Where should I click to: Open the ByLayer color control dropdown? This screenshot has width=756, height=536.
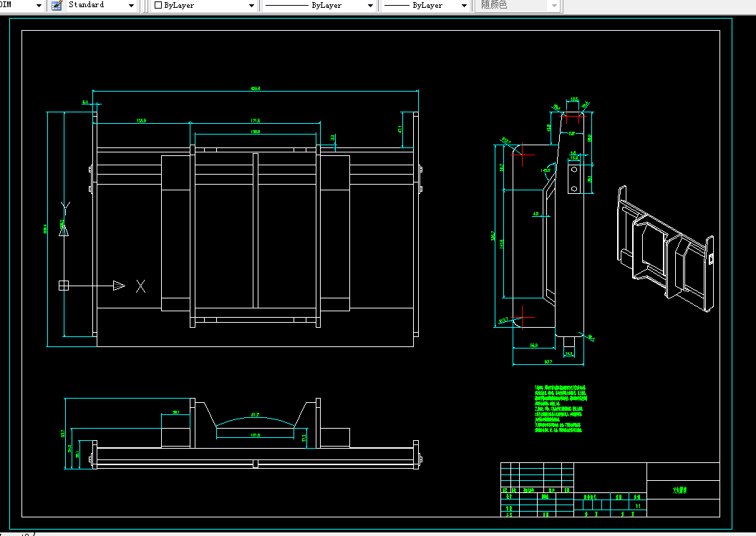click(204, 5)
